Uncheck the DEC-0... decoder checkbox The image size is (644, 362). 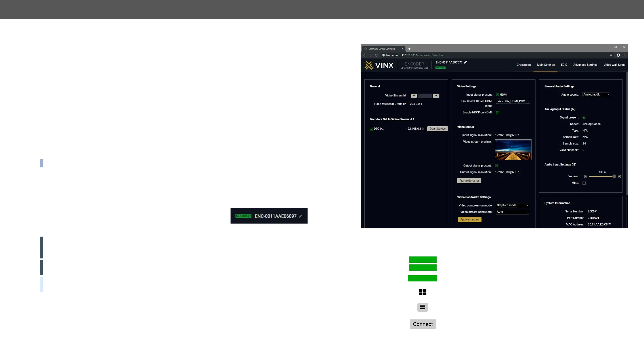(371, 129)
